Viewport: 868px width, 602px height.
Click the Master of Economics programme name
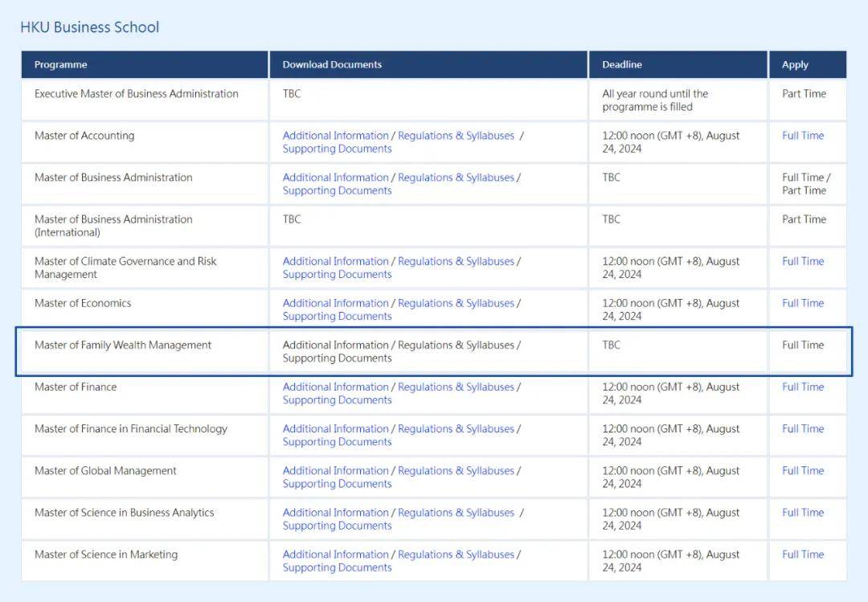click(83, 304)
